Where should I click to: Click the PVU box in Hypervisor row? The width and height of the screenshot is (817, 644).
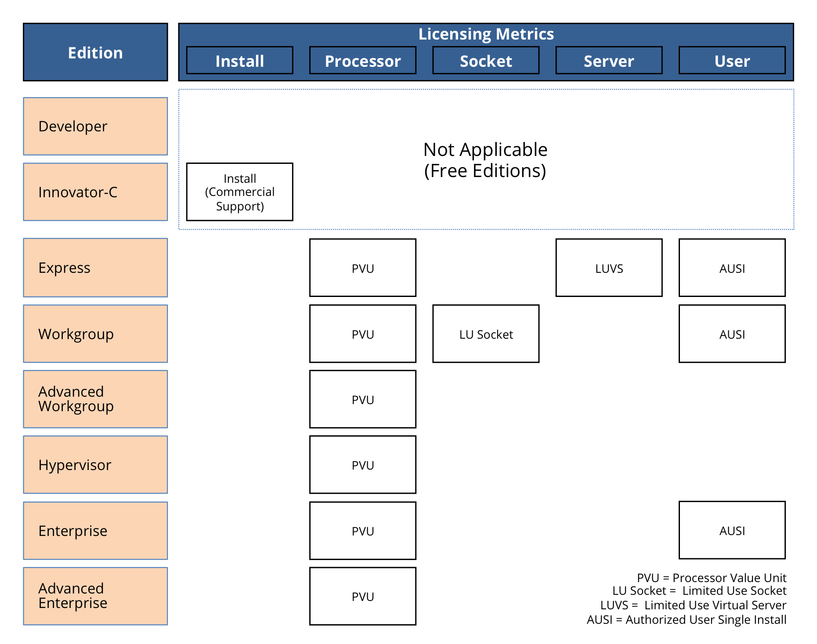point(362,465)
